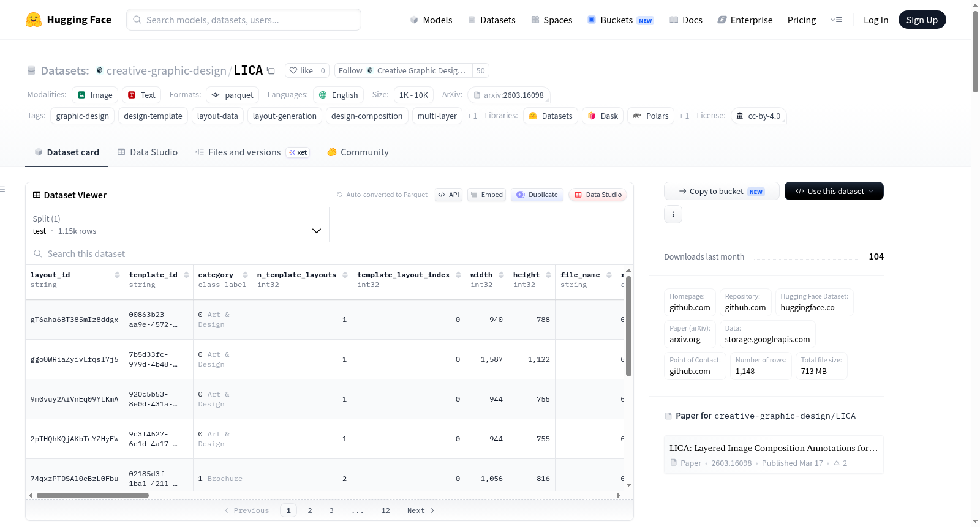Screen dimensions: 980x527
Task: Toggle the left sidebar menu icon
Action: click(2, 189)
